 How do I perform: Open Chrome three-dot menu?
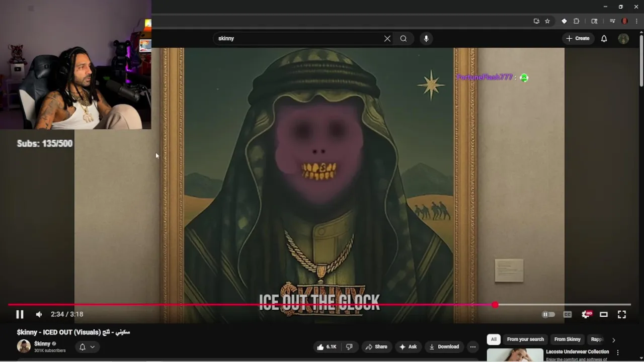[x=636, y=21]
